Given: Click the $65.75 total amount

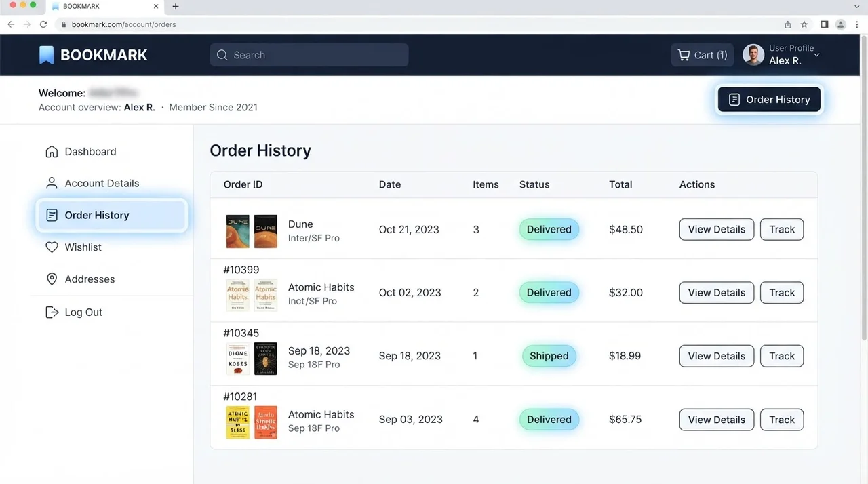Looking at the screenshot, I should coord(625,420).
